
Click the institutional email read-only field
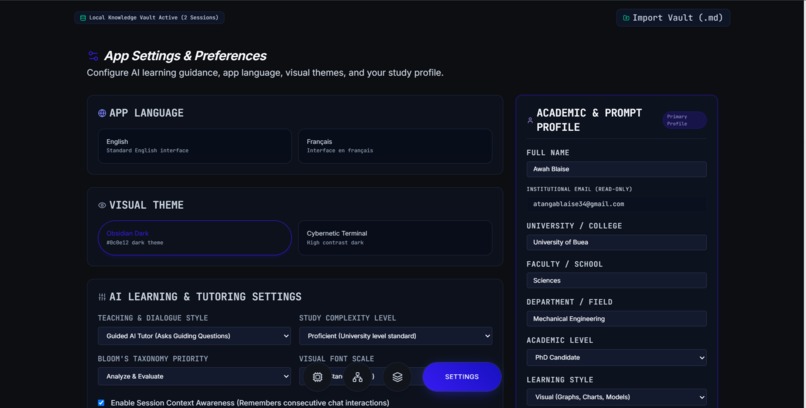(616, 204)
